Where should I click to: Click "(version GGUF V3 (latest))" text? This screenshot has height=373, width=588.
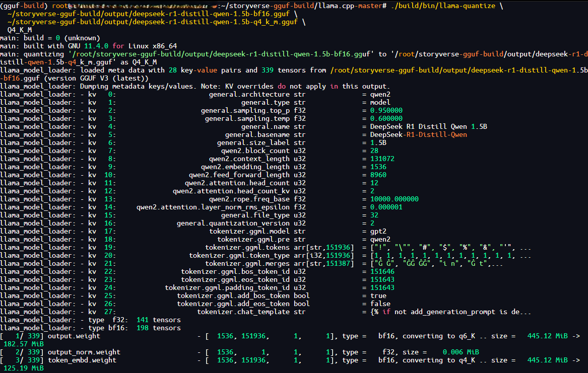pyautogui.click(x=96, y=78)
